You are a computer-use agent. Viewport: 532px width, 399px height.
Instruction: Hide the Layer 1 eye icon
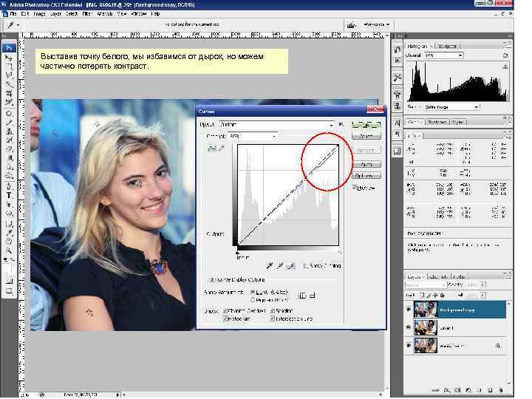coord(409,327)
